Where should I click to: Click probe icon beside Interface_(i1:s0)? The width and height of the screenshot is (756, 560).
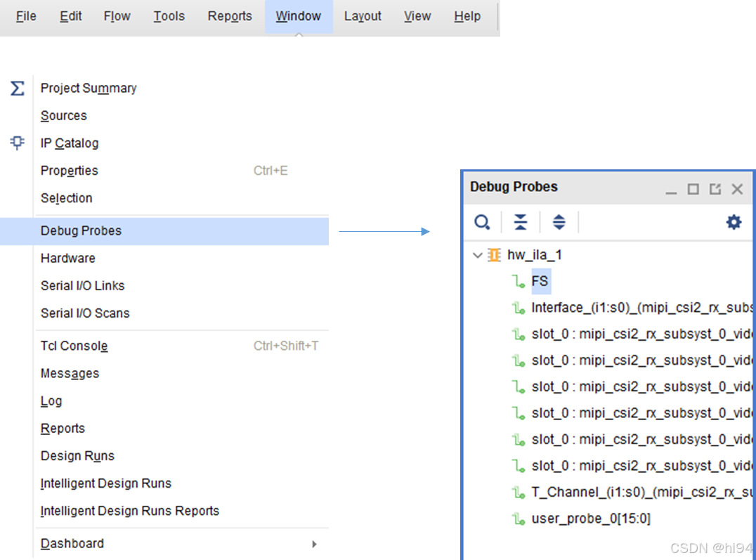click(x=519, y=308)
